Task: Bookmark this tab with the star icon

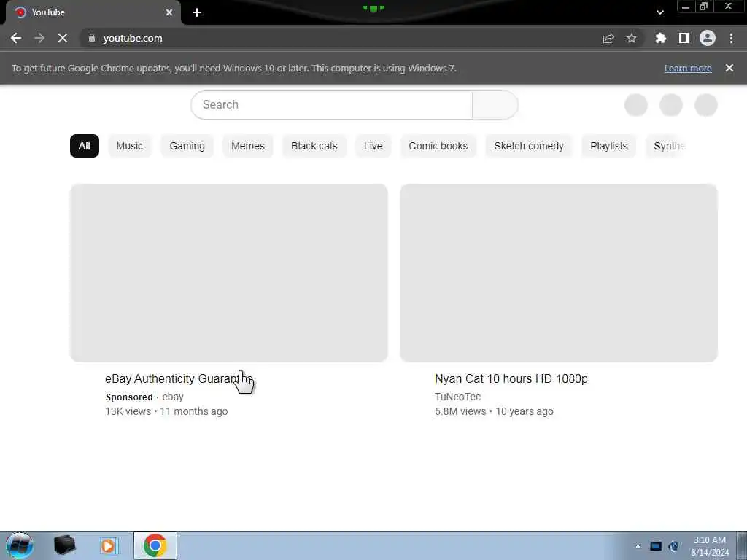Action: pyautogui.click(x=631, y=38)
